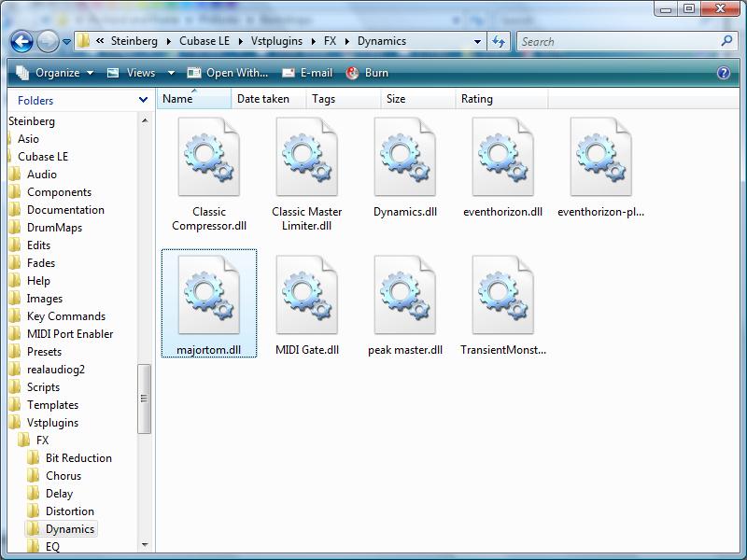Viewport: 747px width, 560px height.
Task: Expand the arrow after Cubase LE in breadcrumb
Action: coord(240,41)
